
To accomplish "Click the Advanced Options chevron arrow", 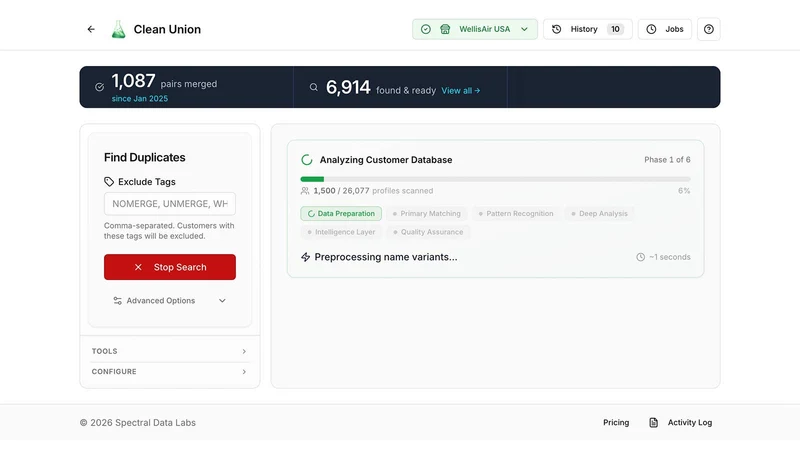I will 222,301.
